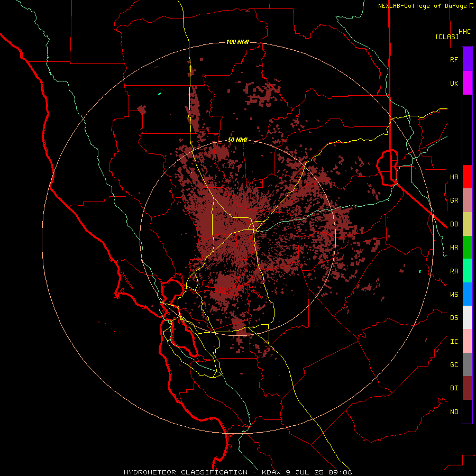Viewport: 476px width, 476px height.
Task: Click the 50 NMI range ring label
Action: 237,140
